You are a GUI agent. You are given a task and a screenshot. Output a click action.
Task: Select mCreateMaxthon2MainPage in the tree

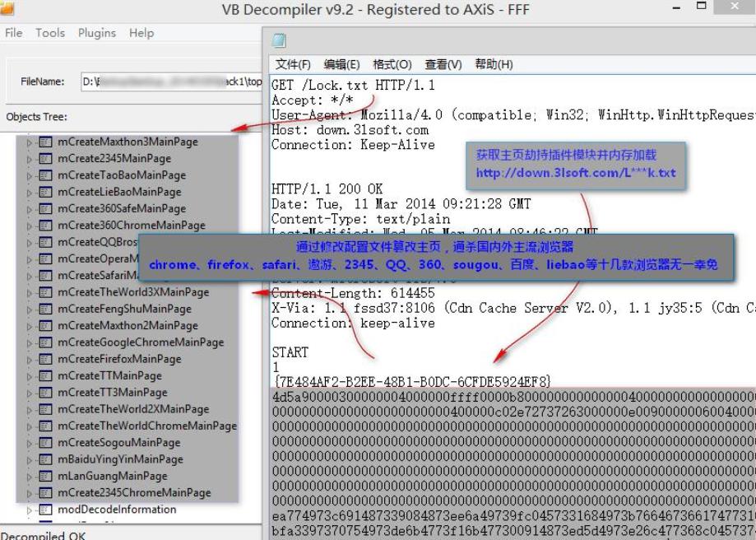128,326
